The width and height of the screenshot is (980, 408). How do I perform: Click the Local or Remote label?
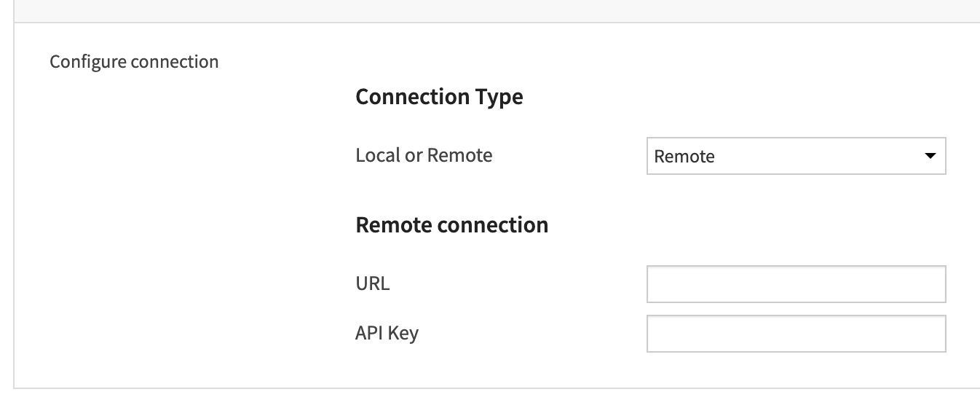(x=424, y=155)
